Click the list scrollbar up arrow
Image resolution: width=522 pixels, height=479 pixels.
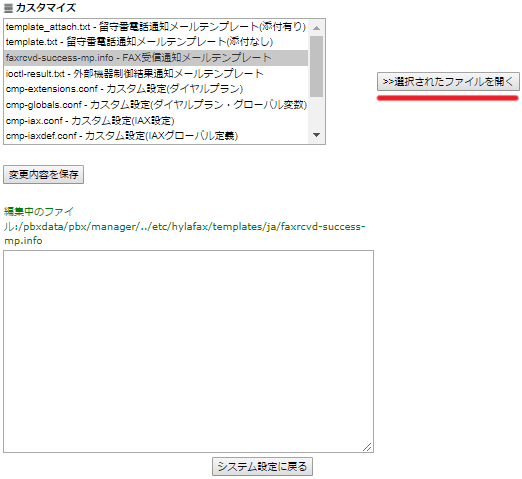pos(316,28)
